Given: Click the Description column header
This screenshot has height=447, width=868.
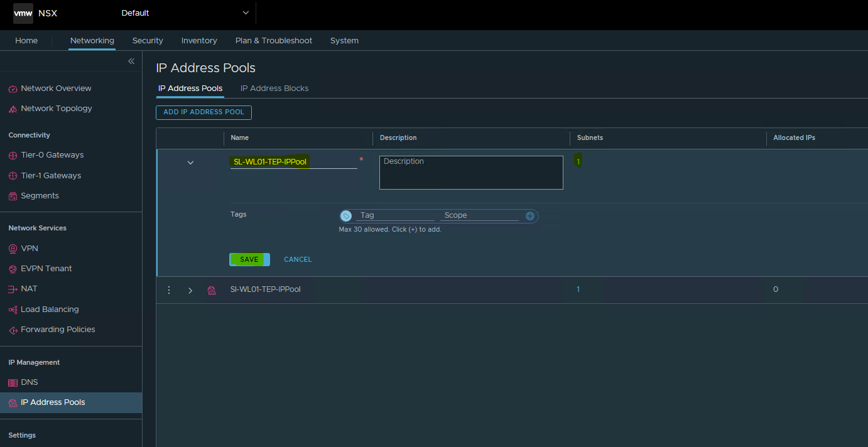Looking at the screenshot, I should [398, 137].
